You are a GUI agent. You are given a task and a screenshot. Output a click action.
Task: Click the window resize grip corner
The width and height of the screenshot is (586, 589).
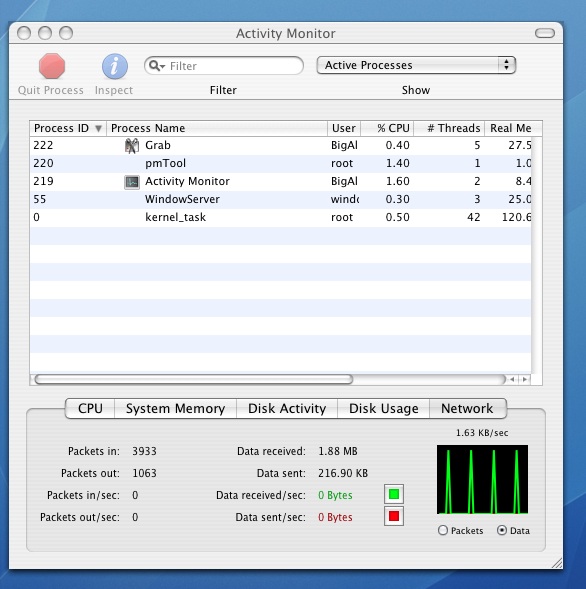tap(557, 563)
